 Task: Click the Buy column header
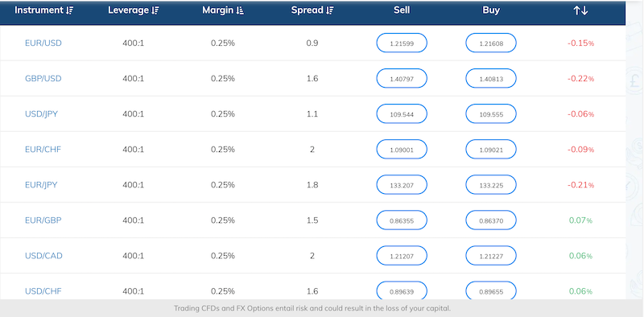491,10
